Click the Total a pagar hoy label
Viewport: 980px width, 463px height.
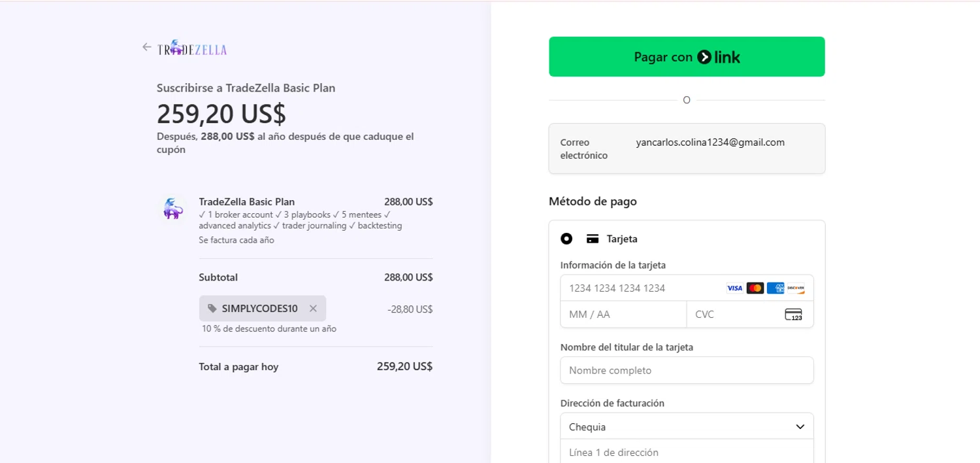(x=238, y=367)
